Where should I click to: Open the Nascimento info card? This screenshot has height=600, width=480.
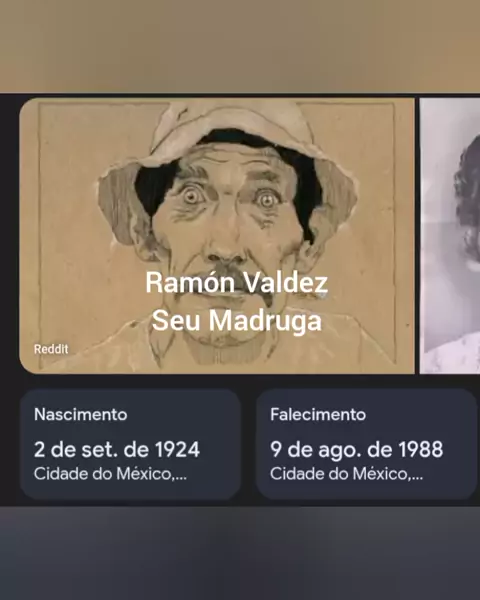coord(130,444)
